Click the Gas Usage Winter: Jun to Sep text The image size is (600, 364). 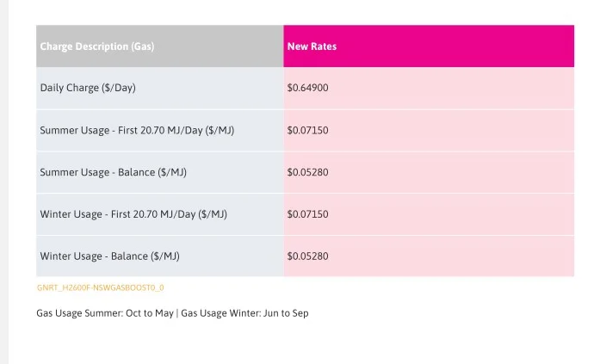pos(244,313)
